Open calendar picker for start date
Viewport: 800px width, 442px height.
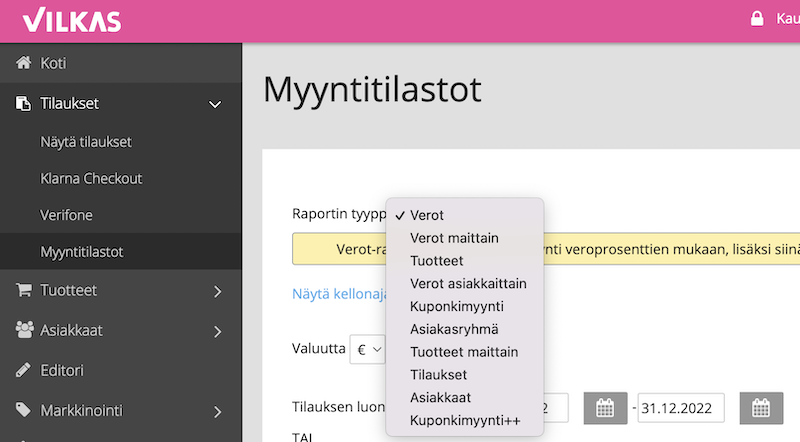pos(605,408)
